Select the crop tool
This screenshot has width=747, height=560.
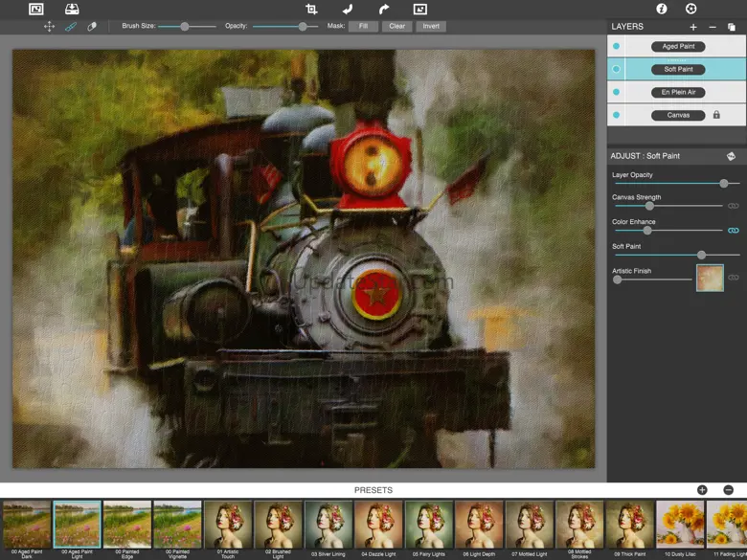tap(311, 9)
